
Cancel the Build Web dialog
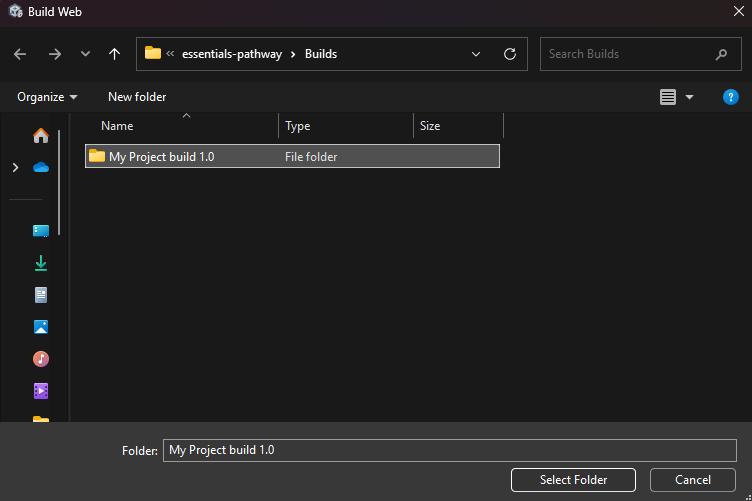692,480
